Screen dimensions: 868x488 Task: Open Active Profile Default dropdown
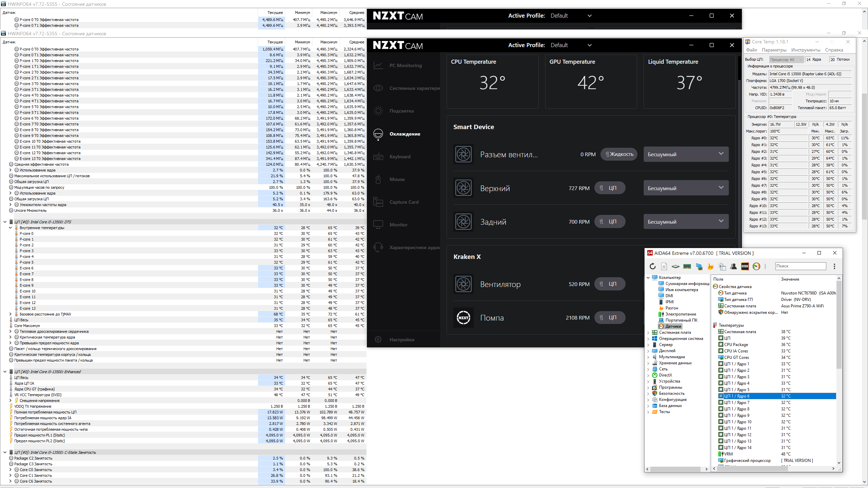pos(571,45)
